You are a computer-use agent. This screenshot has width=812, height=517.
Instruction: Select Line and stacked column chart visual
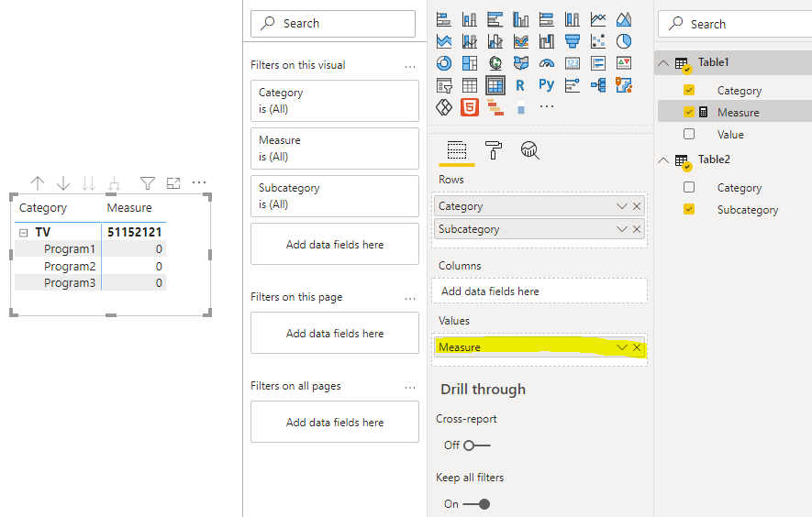point(470,41)
